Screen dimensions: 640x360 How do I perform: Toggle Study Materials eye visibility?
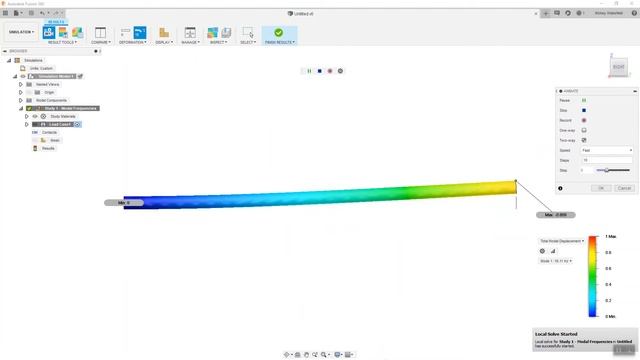[x=35, y=116]
